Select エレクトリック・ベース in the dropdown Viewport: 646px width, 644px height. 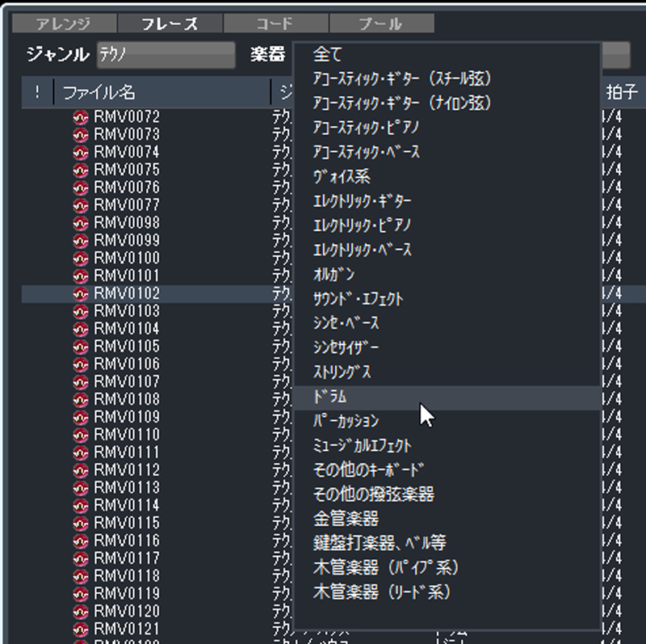(x=447, y=250)
